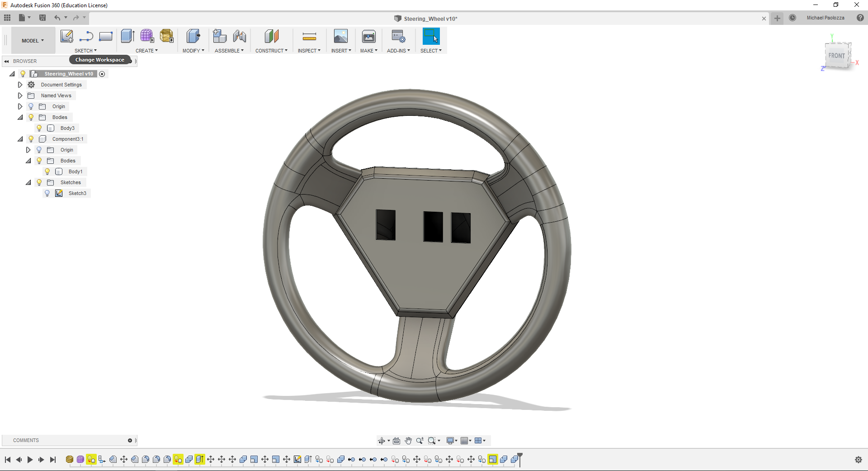Play the timeline

pos(30,460)
